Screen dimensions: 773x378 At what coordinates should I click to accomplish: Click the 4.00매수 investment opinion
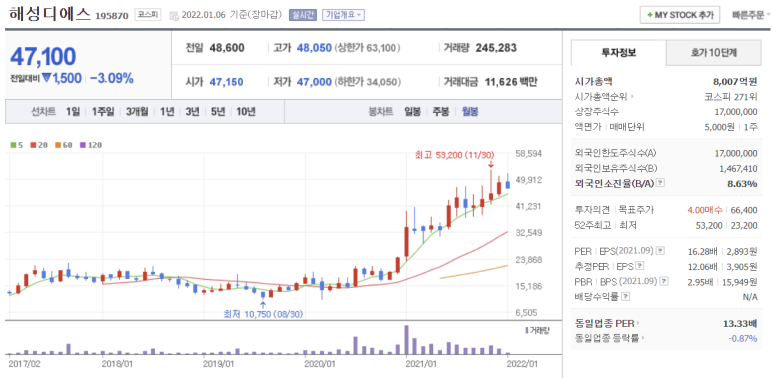click(704, 210)
